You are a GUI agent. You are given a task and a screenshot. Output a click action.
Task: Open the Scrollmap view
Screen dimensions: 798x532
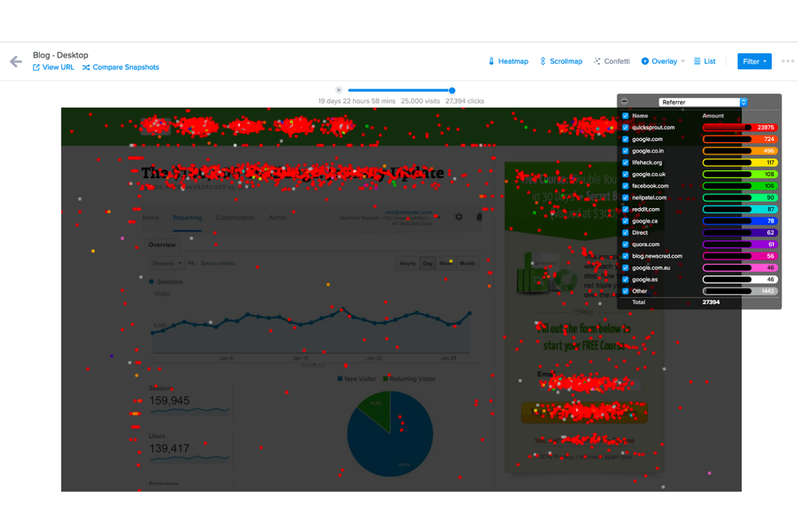561,61
